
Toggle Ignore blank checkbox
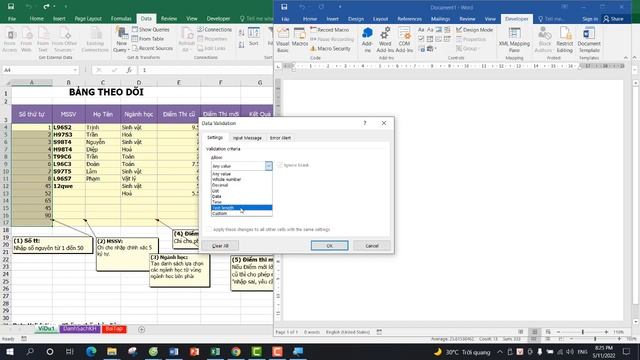280,165
